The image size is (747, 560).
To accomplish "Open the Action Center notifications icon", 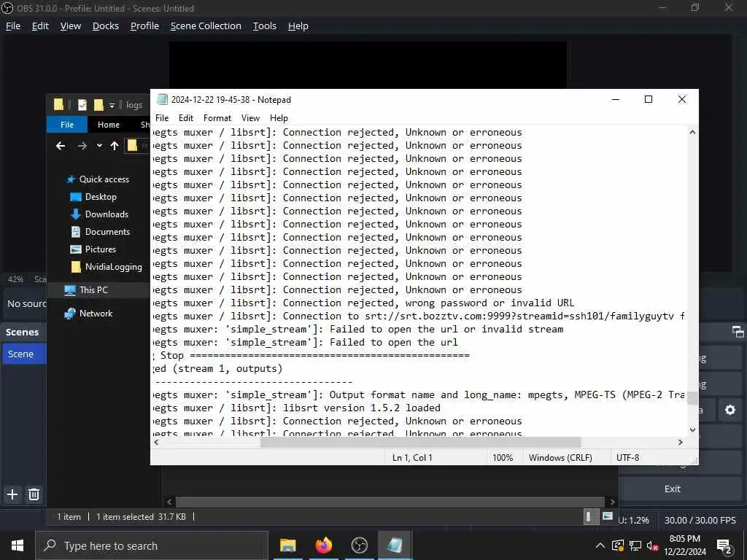I will (x=724, y=546).
